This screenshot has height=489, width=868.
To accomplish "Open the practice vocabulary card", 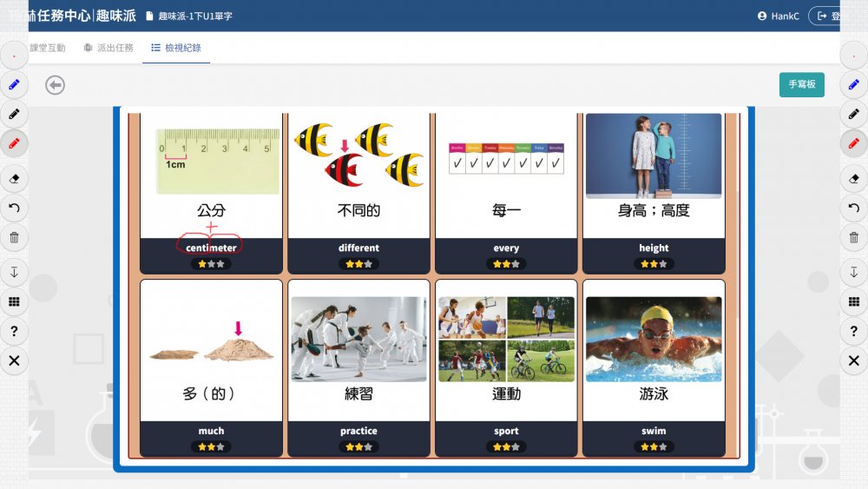I will [358, 367].
